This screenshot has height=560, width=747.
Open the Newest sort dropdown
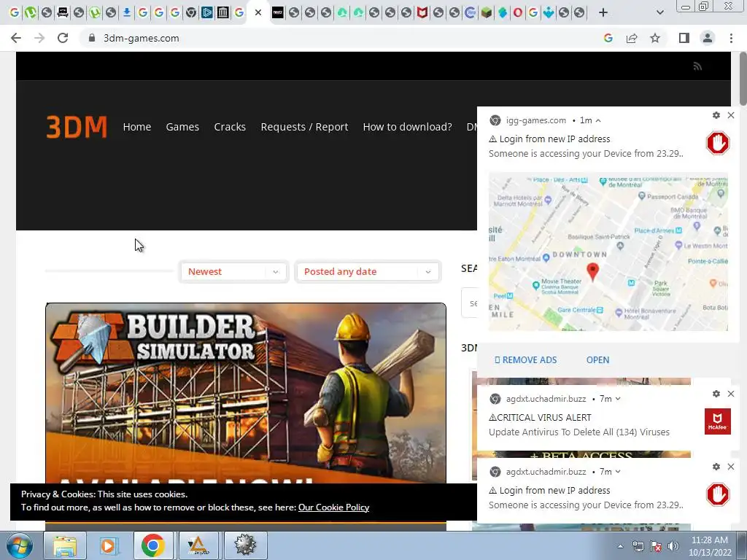[x=233, y=271]
